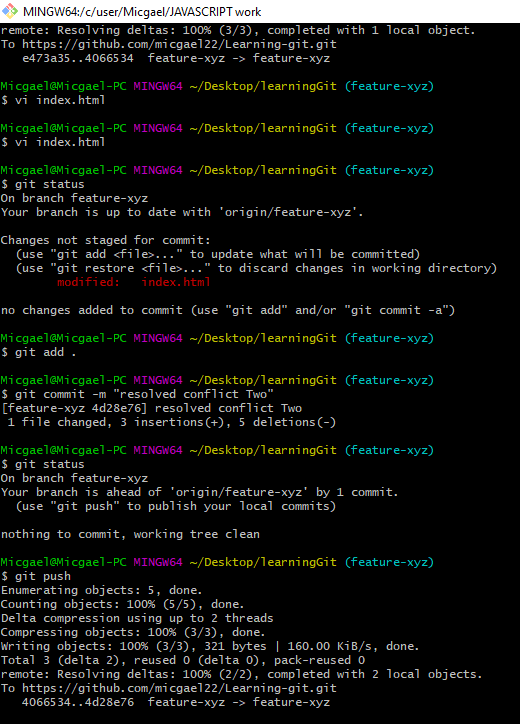Screen dimensions: 520x724
Task: Click the prompt line above '$ git add .'
Action: 217,338
